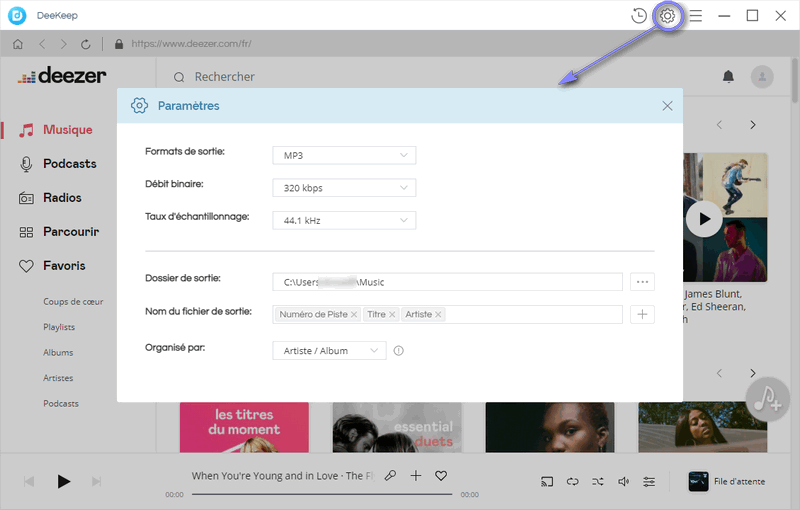
Task: Open File d'attente queue
Action: tap(727, 481)
